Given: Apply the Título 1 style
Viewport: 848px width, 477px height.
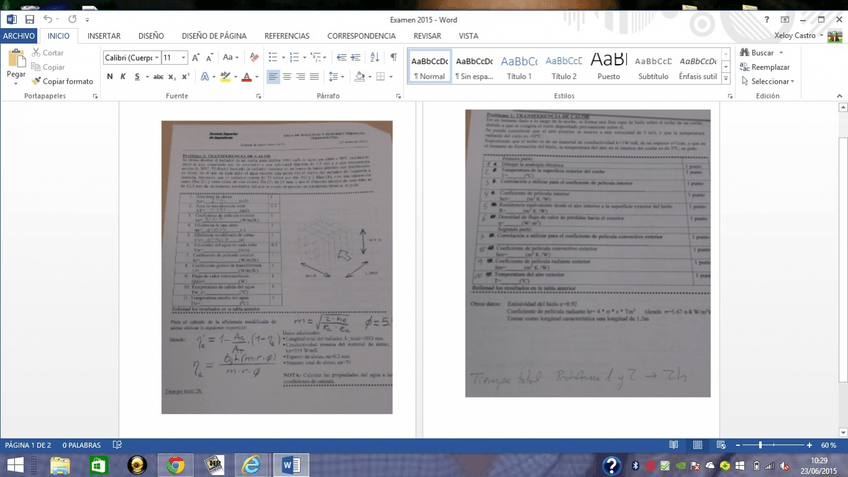Looking at the screenshot, I should tap(519, 66).
